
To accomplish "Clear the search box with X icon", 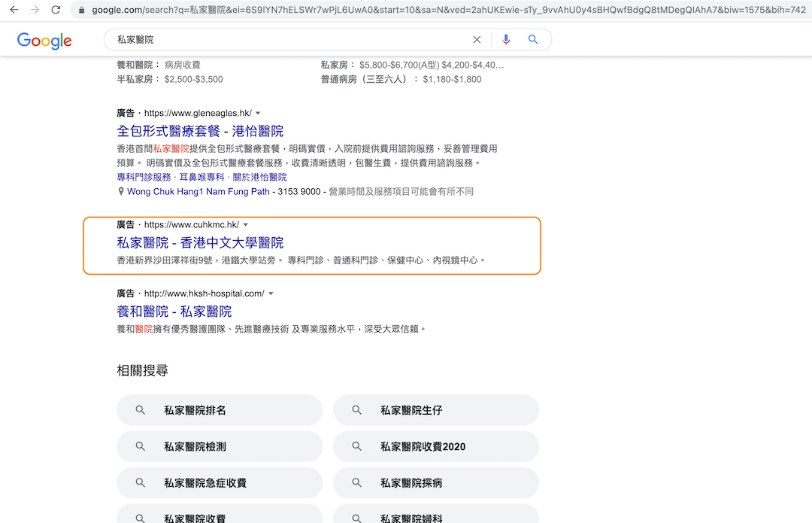I will 477,39.
